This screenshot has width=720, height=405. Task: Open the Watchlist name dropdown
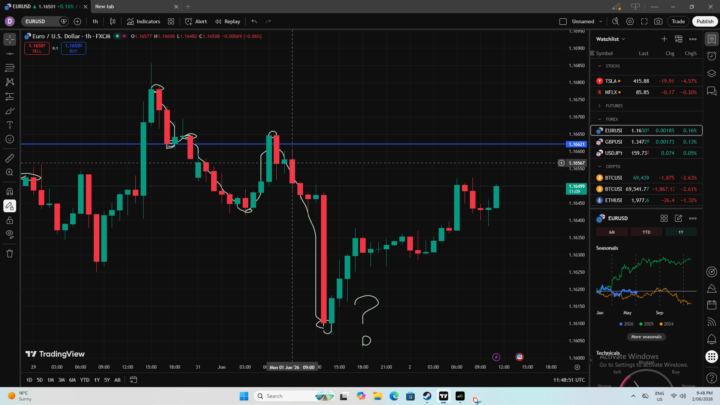coord(610,39)
